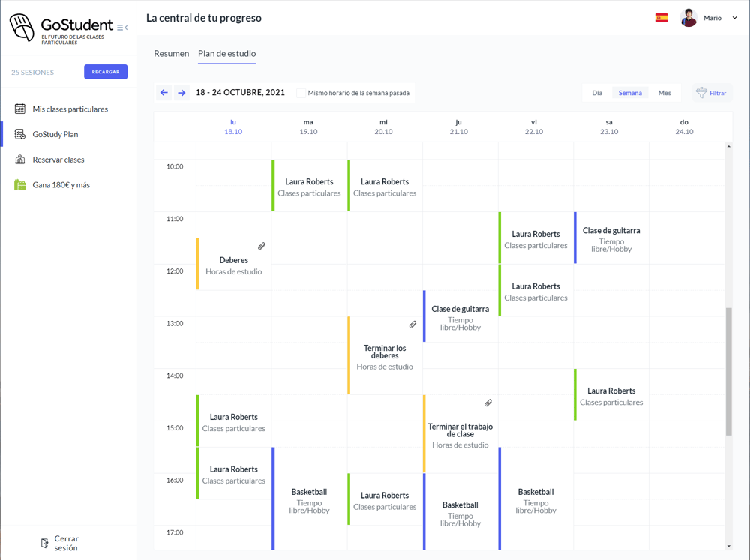Expand the Mario account dropdown arrow
750x560 pixels.
point(735,18)
